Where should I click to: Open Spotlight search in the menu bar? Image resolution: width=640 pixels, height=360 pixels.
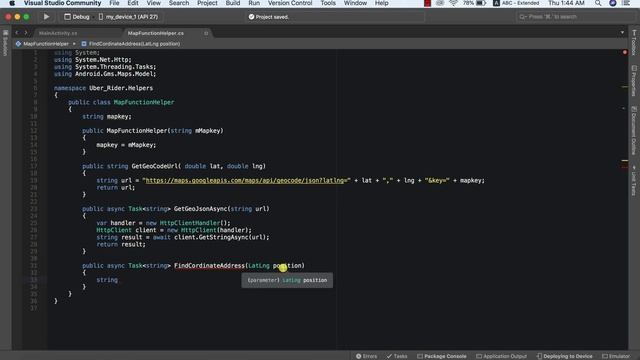(x=598, y=3)
